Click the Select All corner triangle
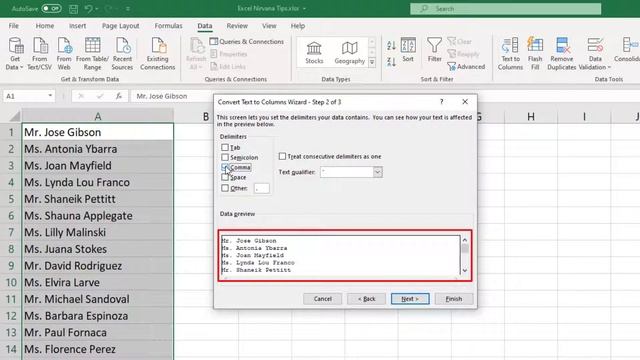This screenshot has width=640, height=360. [x=14, y=117]
